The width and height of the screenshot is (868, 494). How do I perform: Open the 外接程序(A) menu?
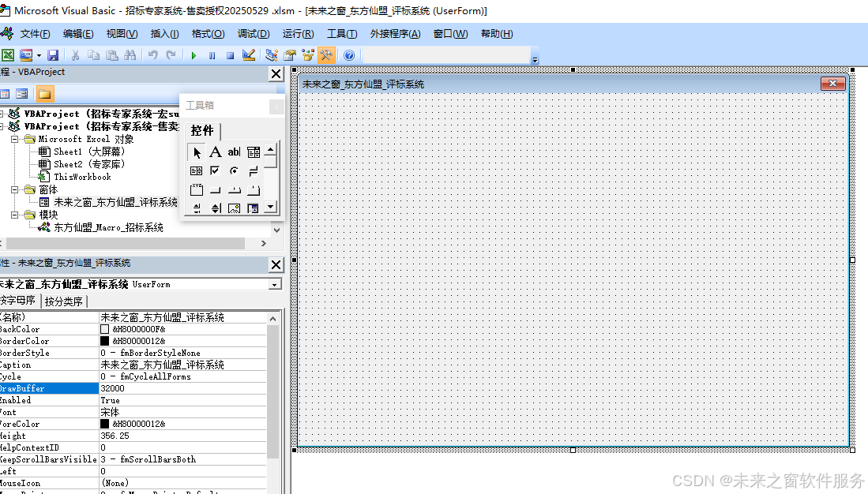coord(395,34)
